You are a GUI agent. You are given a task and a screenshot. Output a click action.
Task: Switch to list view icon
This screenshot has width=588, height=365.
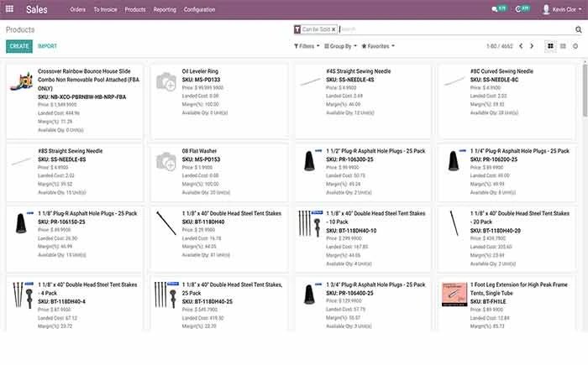click(563, 46)
